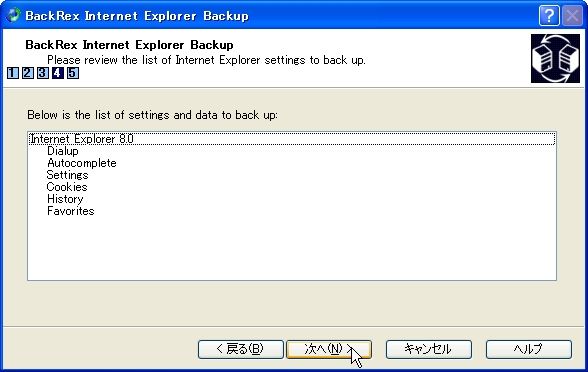This screenshot has height=372, width=588.
Task: Select the Favorites entry in list
Action: click(70, 211)
